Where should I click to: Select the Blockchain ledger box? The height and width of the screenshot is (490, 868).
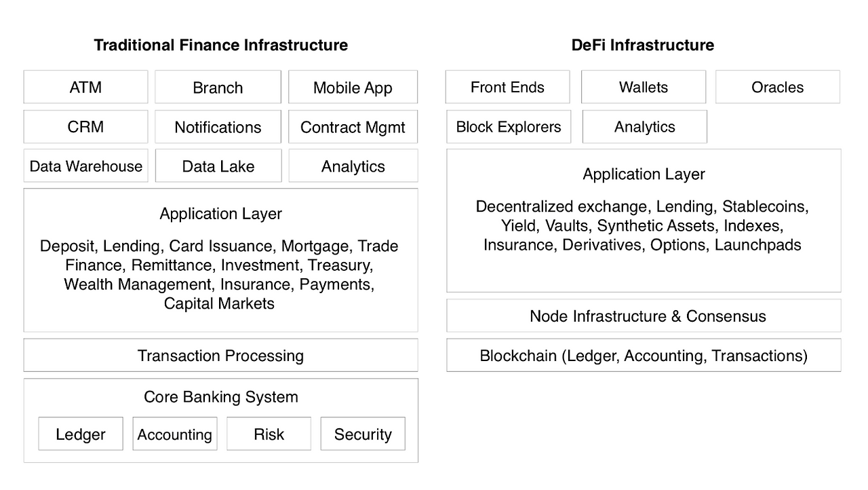click(x=644, y=356)
